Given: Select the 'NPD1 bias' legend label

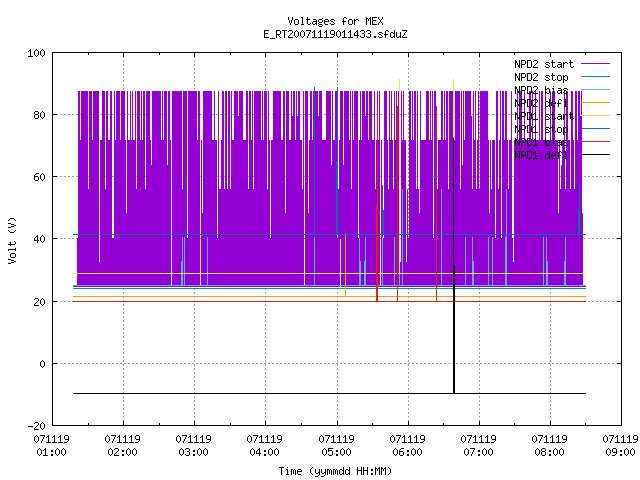Looking at the screenshot, I should [541, 142].
